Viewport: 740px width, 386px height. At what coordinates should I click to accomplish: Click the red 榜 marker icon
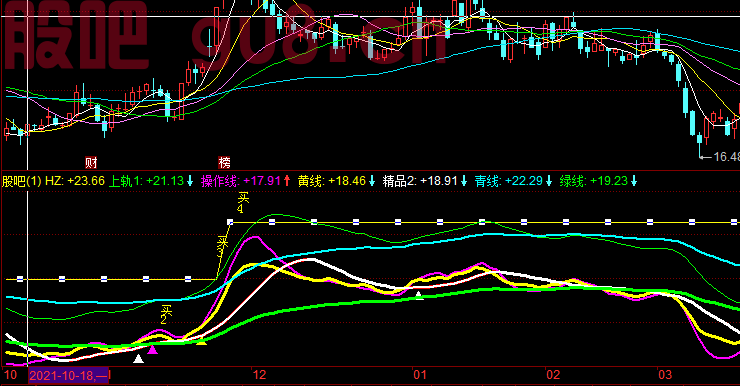click(225, 163)
